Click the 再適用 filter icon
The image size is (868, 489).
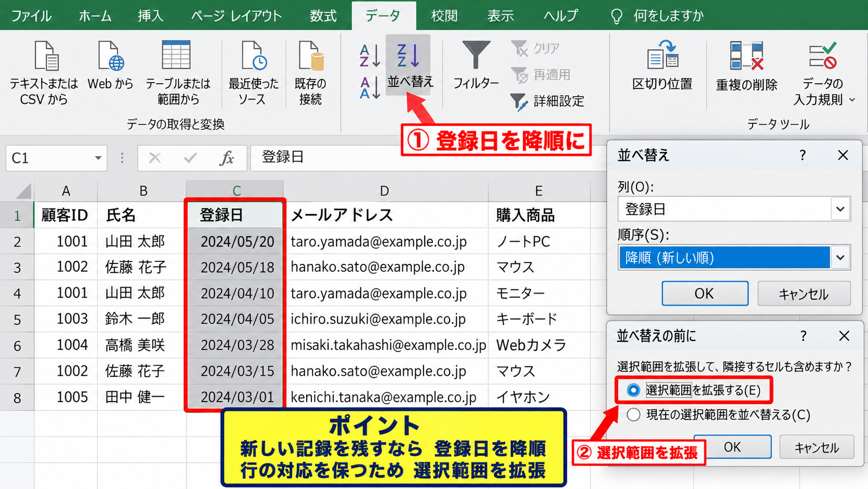(x=519, y=75)
